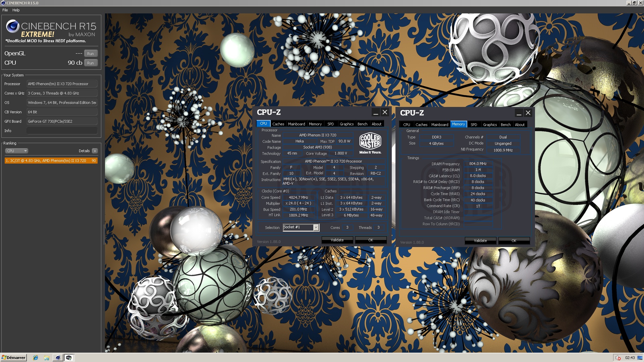644x362 pixels.
Task: Click the Cooler Master logo in CPU-Z
Action: click(x=370, y=143)
